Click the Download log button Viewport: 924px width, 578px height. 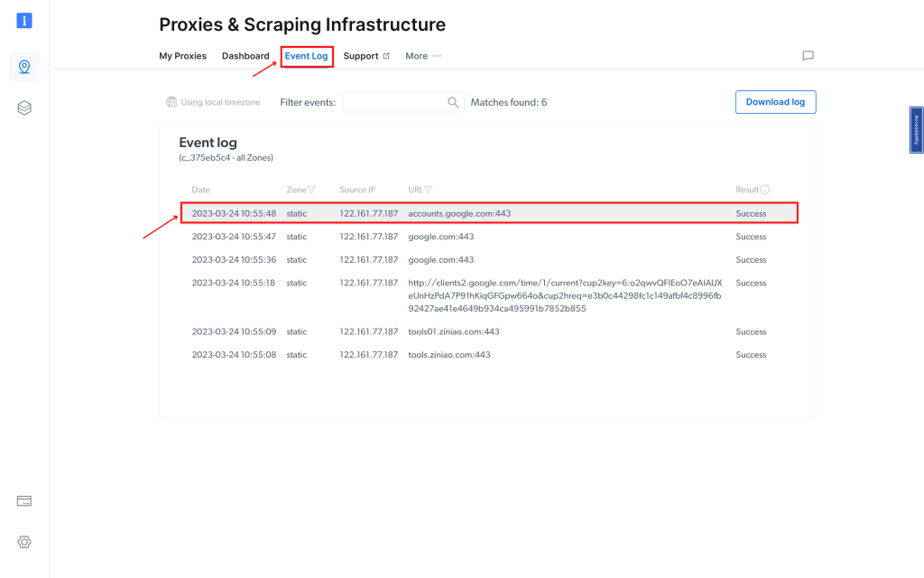pyautogui.click(x=775, y=102)
